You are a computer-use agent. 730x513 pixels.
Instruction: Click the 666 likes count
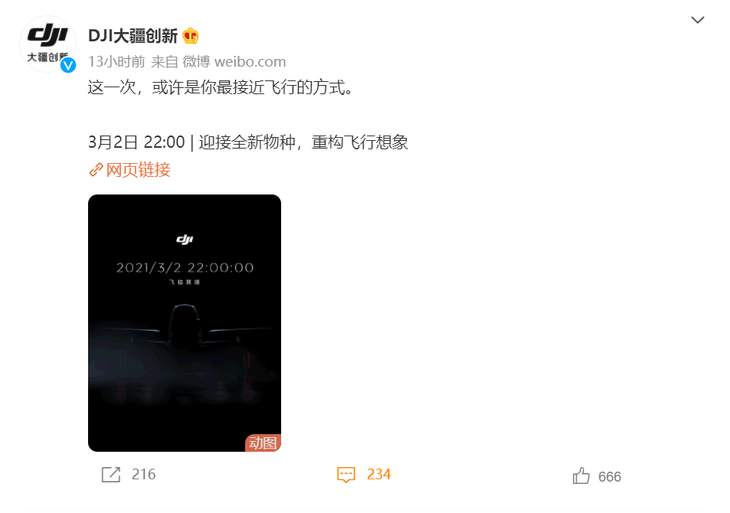(609, 477)
